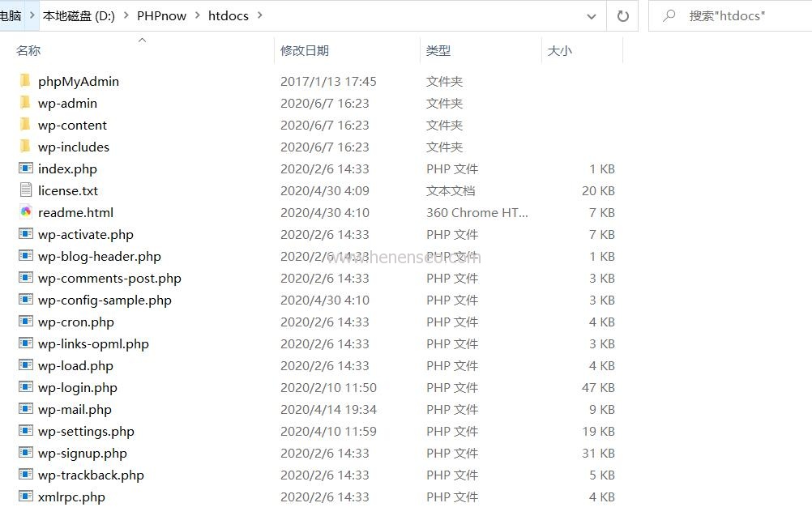Select the wp-login.php file icon
This screenshot has width=812, height=520.
pos(26,387)
